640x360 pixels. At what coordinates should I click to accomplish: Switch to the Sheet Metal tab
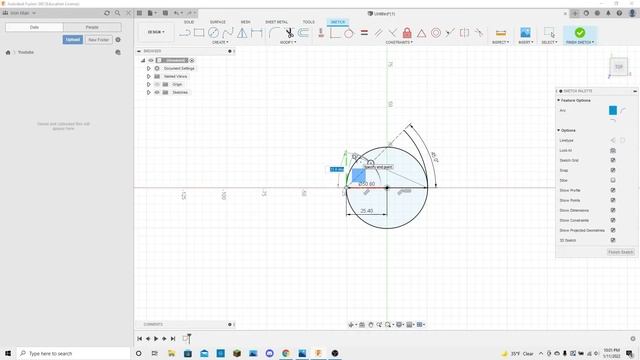(276, 22)
